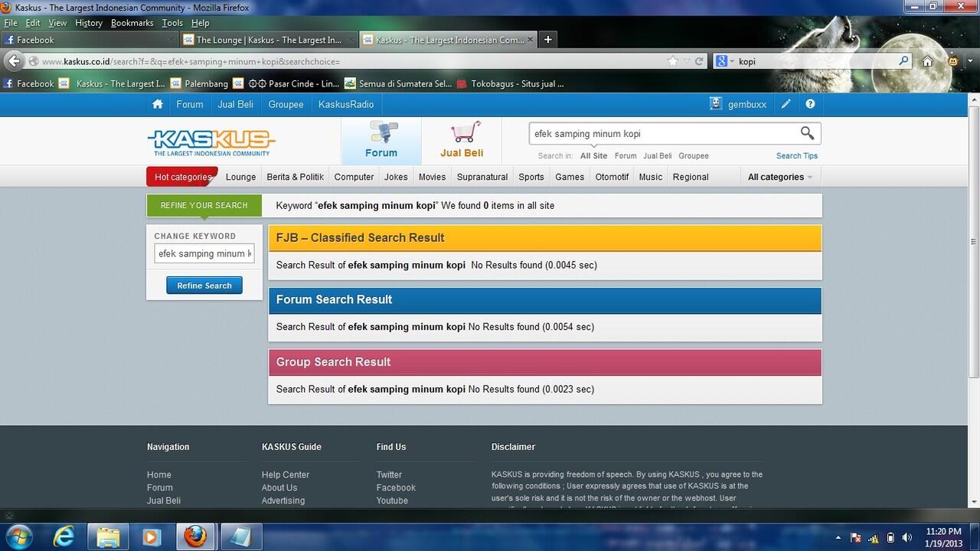Viewport: 980px width, 551px height.
Task: Open the Supranatural category
Action: 482,177
